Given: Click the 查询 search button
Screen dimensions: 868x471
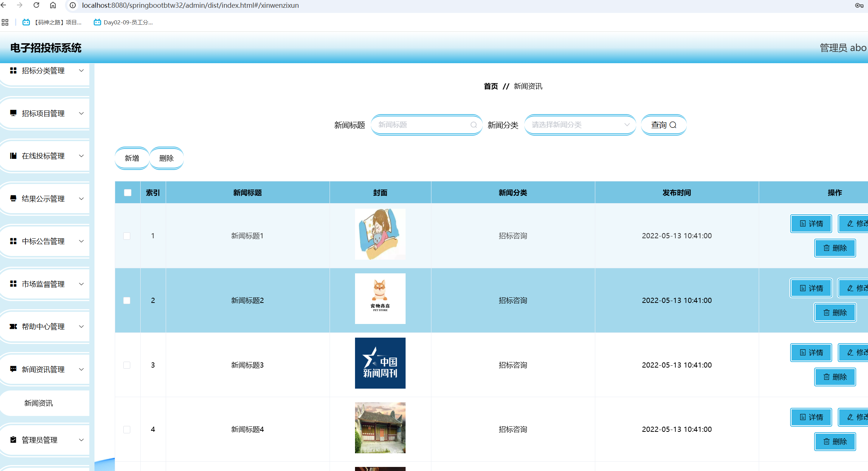Looking at the screenshot, I should pos(664,125).
